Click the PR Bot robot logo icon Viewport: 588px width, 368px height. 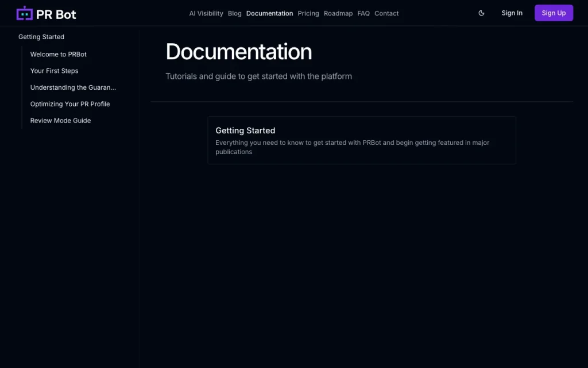(25, 14)
